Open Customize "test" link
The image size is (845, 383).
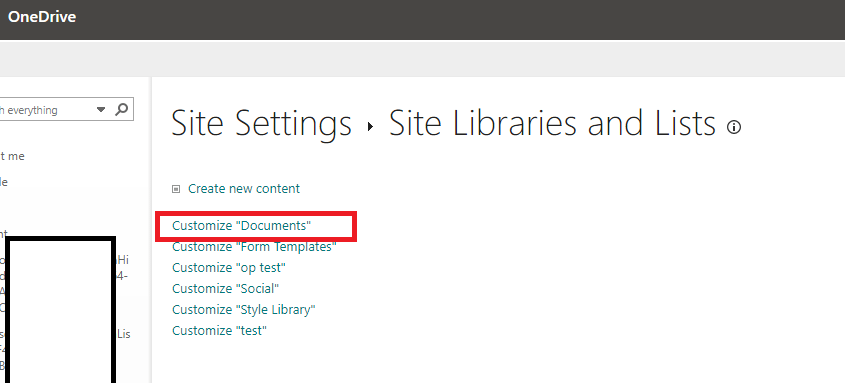[219, 330]
